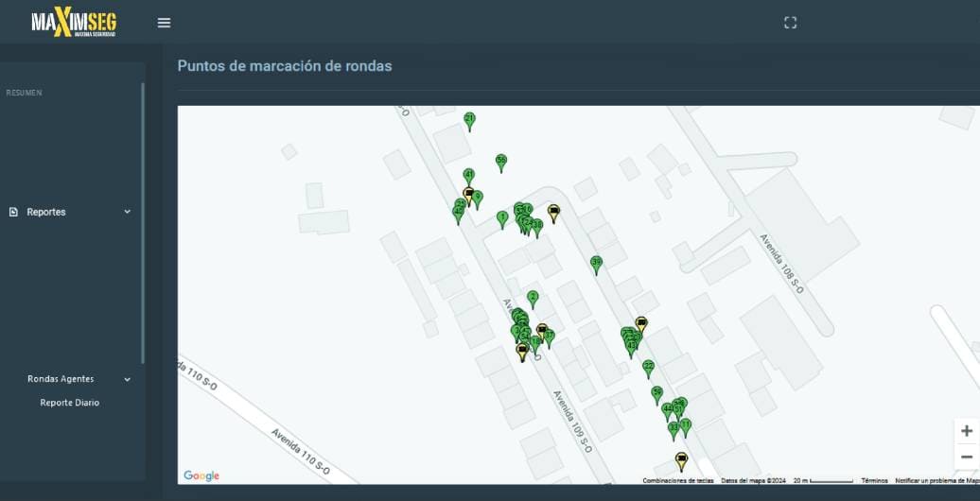Select green map marker 22

click(x=648, y=369)
